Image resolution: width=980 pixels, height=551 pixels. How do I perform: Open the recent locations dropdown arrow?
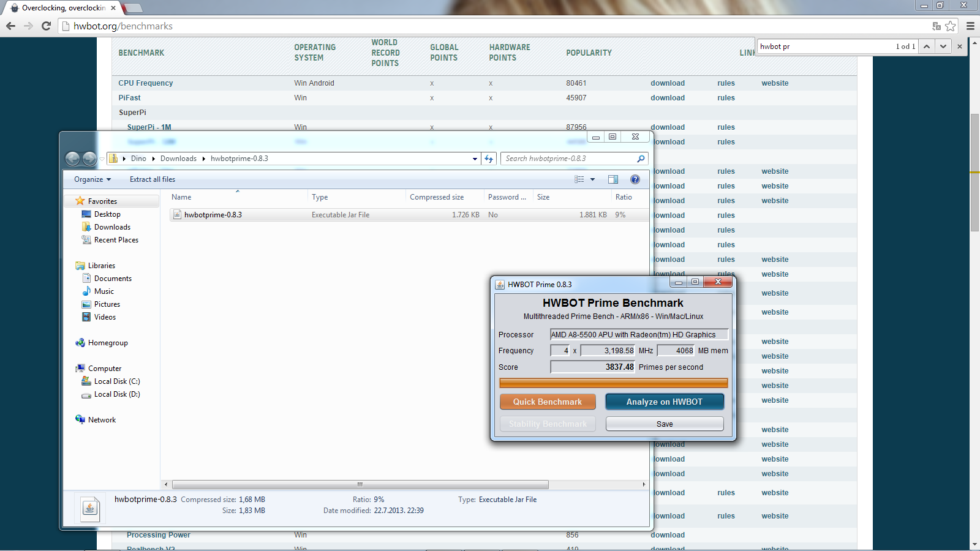[102, 159]
